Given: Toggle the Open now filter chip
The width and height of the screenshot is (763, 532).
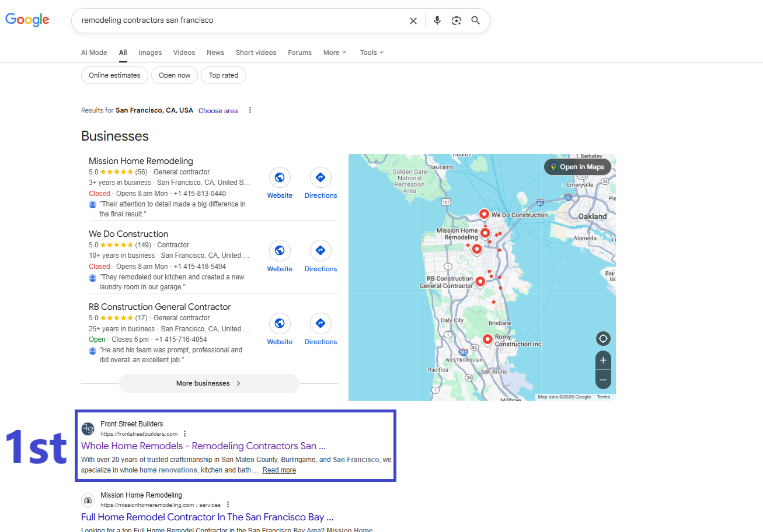Looking at the screenshot, I should tap(175, 75).
